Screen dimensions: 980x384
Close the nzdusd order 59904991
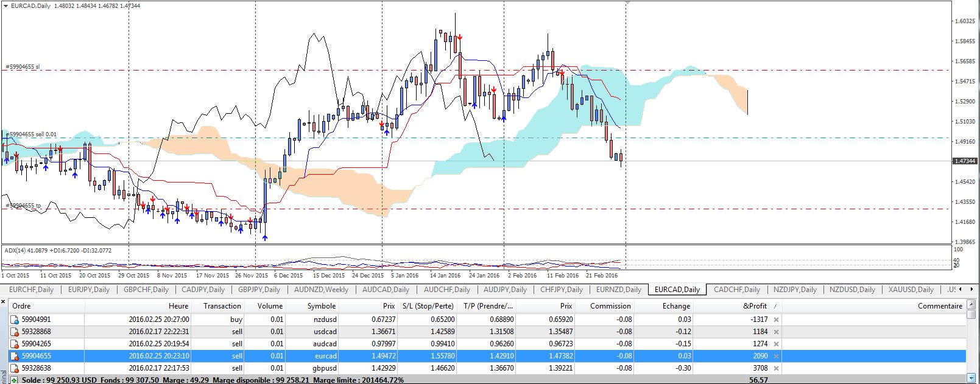point(776,319)
